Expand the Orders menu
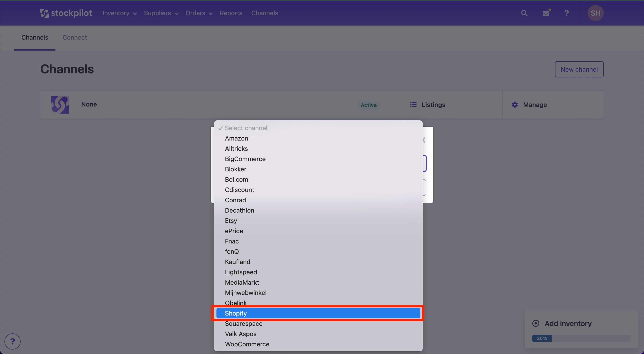 199,13
